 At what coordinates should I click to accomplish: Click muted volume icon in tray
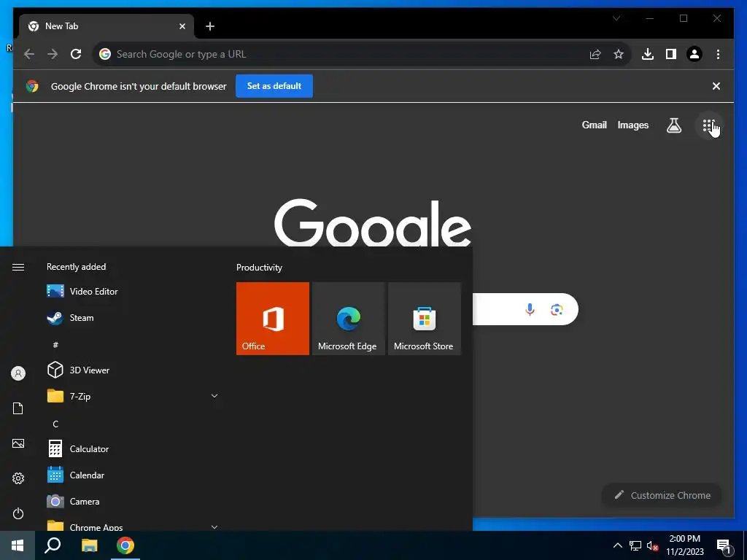pyautogui.click(x=652, y=545)
